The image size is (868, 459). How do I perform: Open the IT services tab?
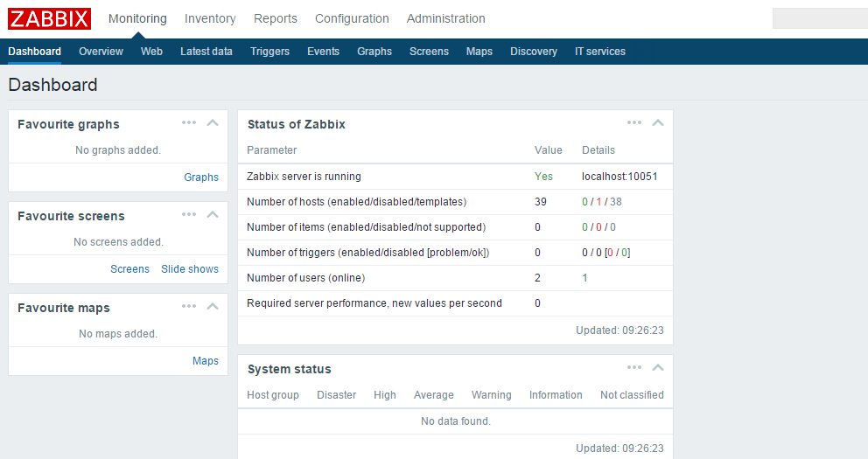[x=600, y=52]
